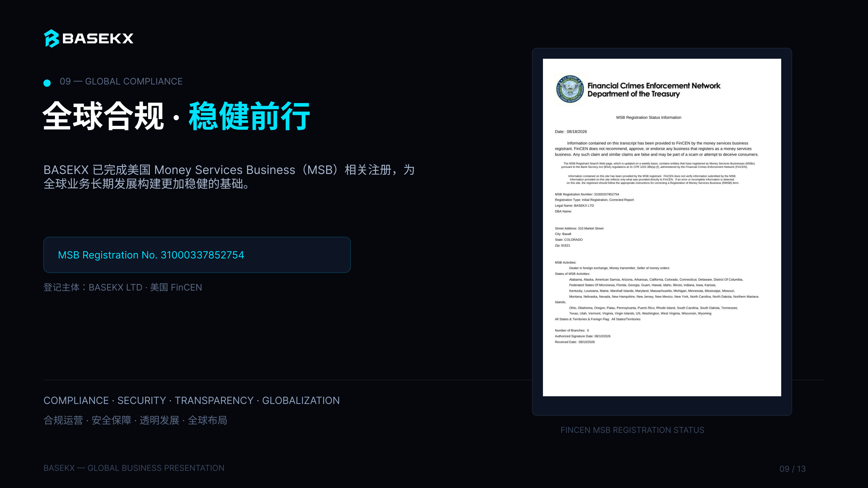Image resolution: width=868 pixels, height=488 pixels.
Task: Click the 'States of MSB Activities:' label
Action: click(573, 274)
